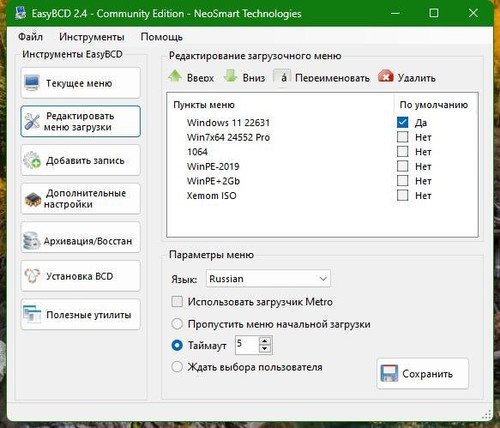Select Пропустить меню начальной загрузки option
This screenshot has width=500, height=428.
(177, 324)
